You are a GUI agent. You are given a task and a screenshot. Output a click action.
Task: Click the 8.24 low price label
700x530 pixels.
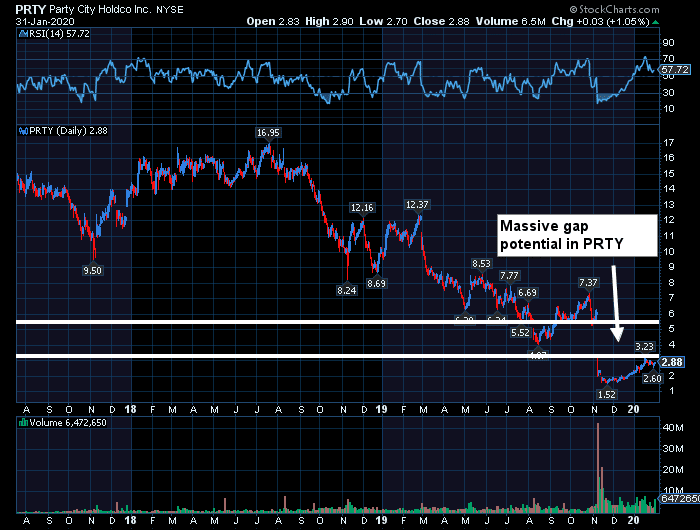pos(347,291)
